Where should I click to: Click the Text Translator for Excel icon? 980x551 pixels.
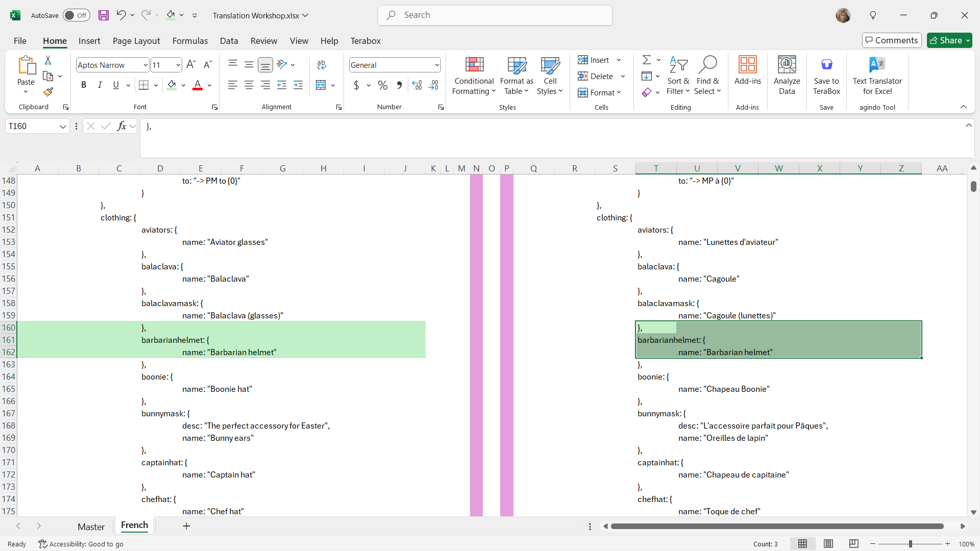[877, 65]
